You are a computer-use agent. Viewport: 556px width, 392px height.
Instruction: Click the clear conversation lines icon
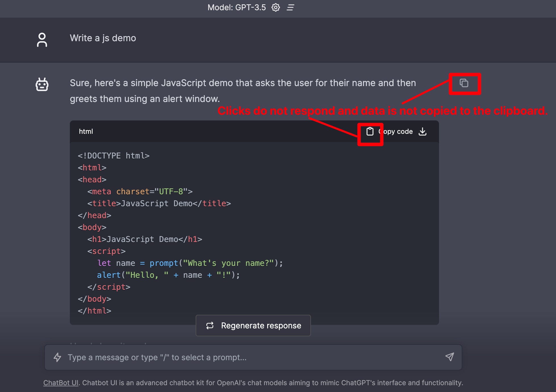pos(290,7)
